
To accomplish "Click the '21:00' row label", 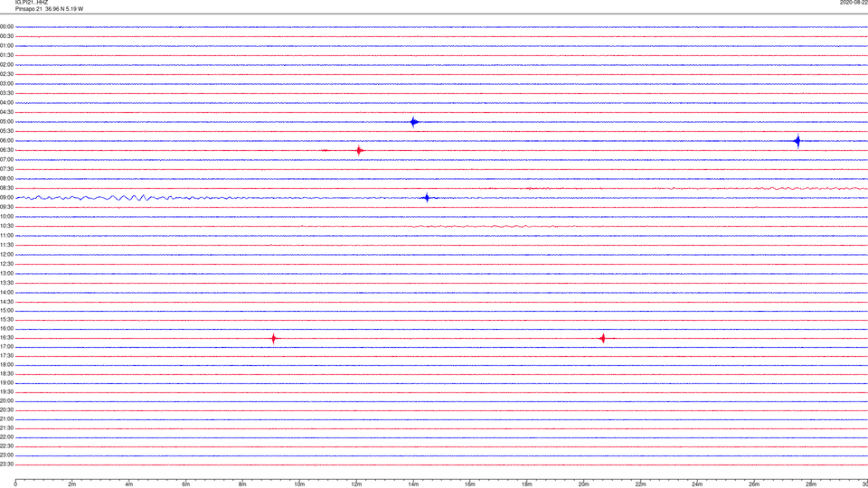I will click(x=6, y=419).
